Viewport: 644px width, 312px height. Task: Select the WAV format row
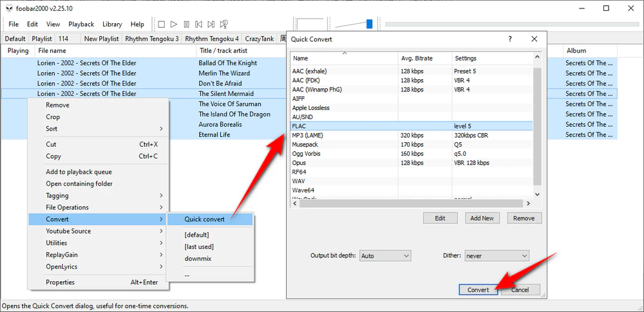411,181
